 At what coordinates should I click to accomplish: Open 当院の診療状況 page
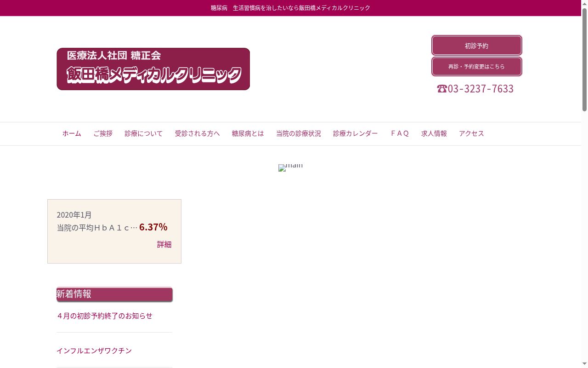point(298,133)
